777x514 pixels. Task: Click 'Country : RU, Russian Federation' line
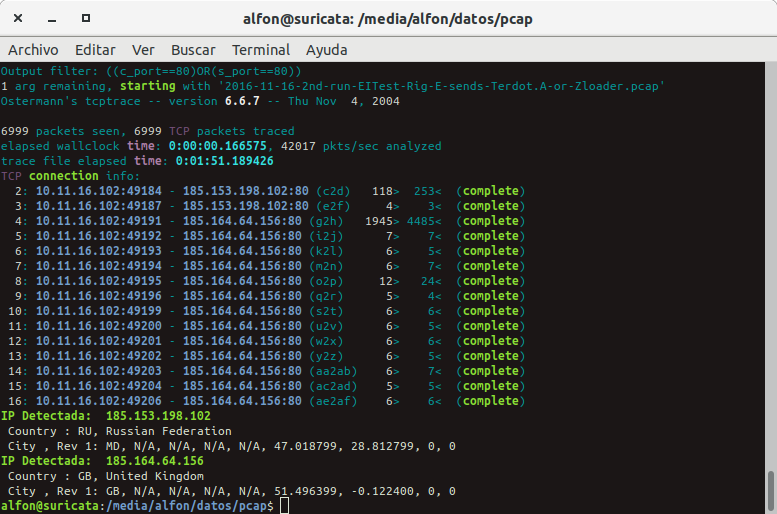pos(119,431)
